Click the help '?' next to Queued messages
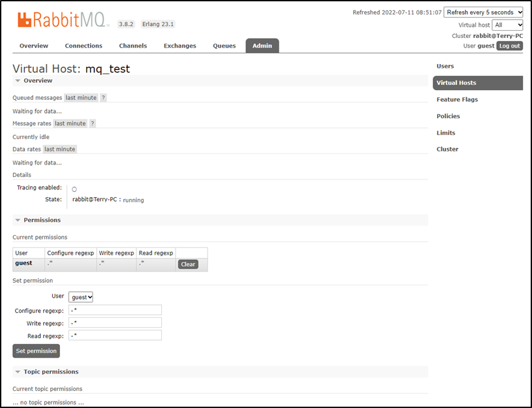 104,98
